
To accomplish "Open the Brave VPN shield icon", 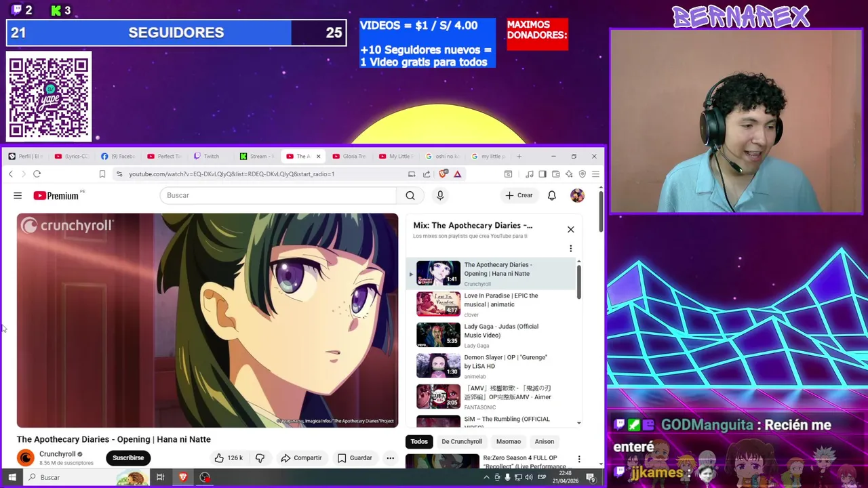I will click(x=582, y=174).
